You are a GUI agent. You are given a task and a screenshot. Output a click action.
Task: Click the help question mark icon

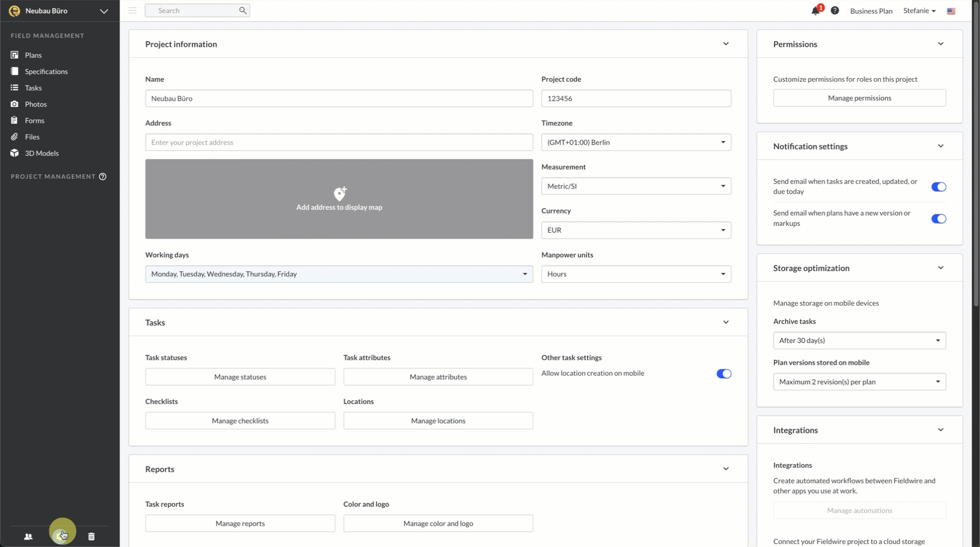pyautogui.click(x=835, y=11)
